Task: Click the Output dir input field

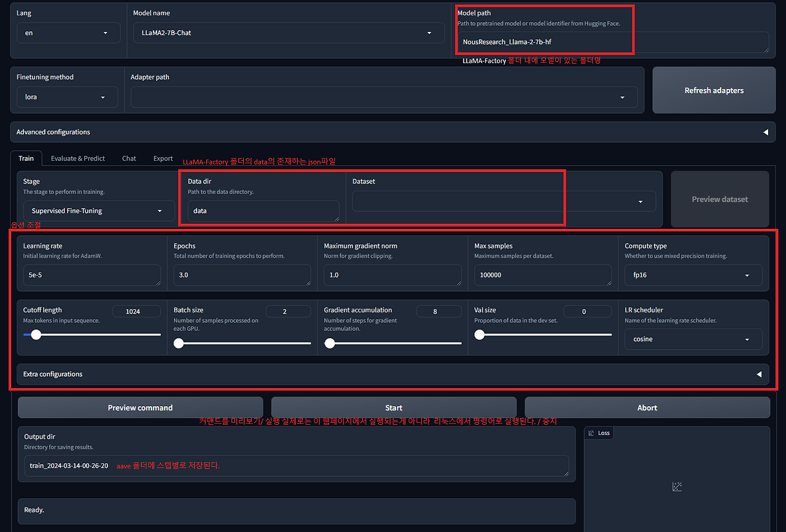Action: point(297,465)
